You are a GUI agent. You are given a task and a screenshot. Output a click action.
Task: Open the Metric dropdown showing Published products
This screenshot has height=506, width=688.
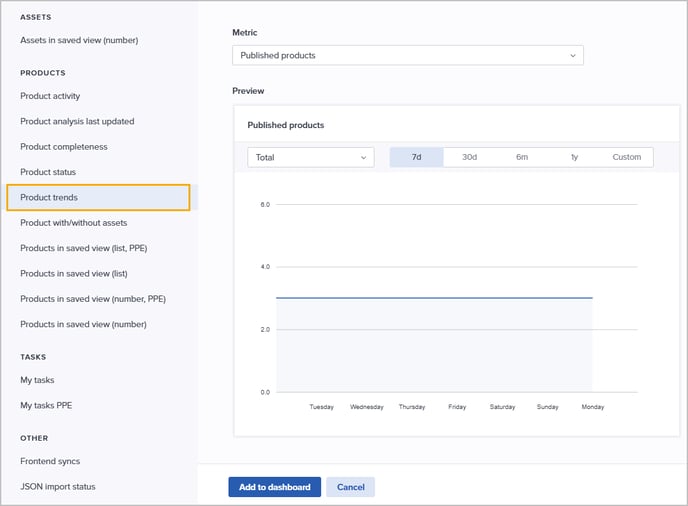coord(407,56)
